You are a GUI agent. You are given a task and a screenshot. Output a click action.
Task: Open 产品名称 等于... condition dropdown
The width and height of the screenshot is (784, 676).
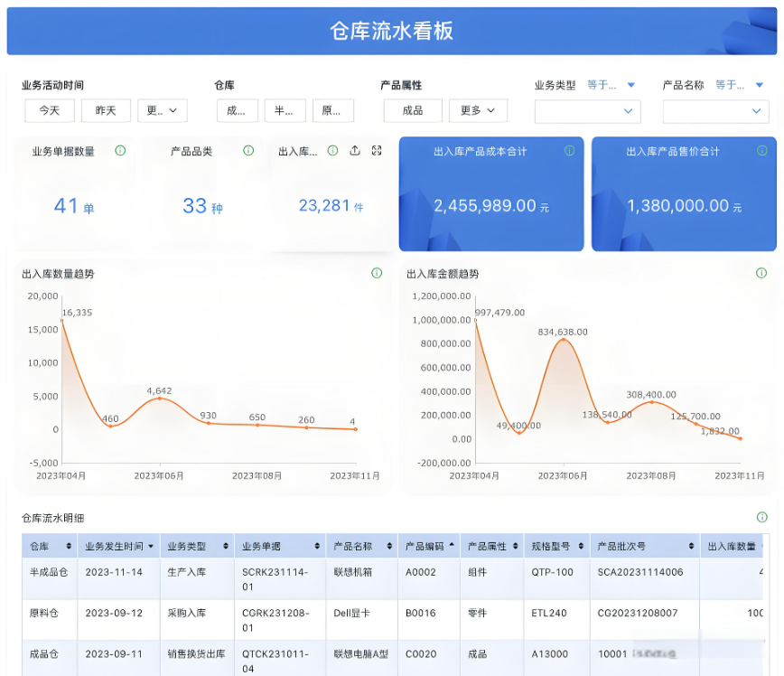[x=740, y=85]
